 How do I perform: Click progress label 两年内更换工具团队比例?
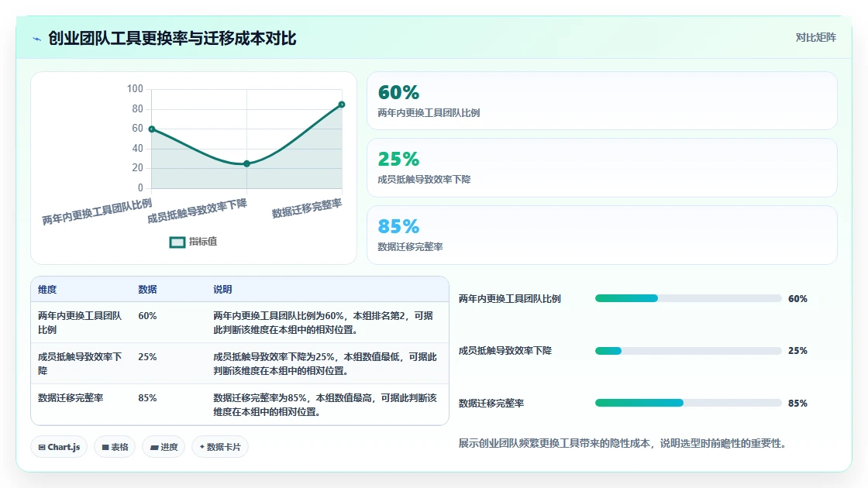pos(510,299)
